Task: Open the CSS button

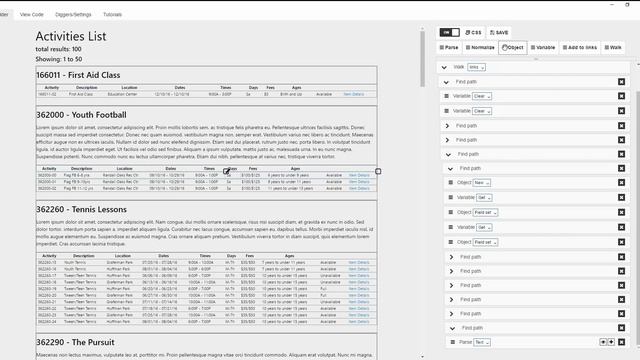Action: [x=473, y=32]
